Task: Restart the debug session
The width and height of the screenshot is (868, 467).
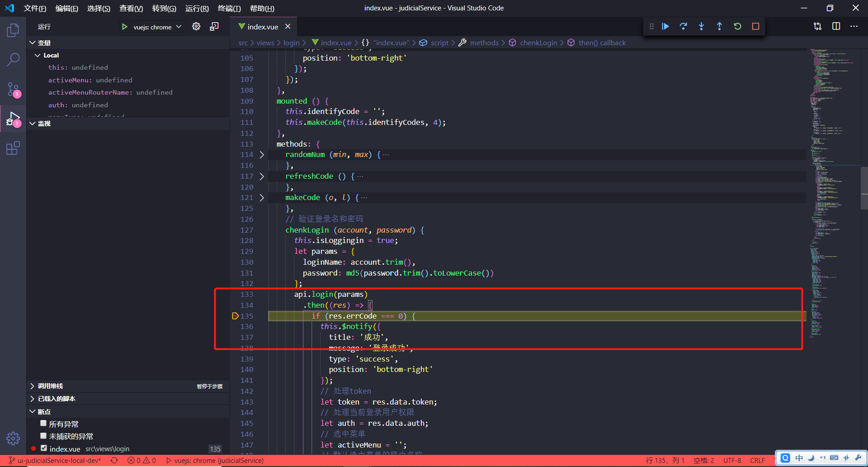Action: 738,26
